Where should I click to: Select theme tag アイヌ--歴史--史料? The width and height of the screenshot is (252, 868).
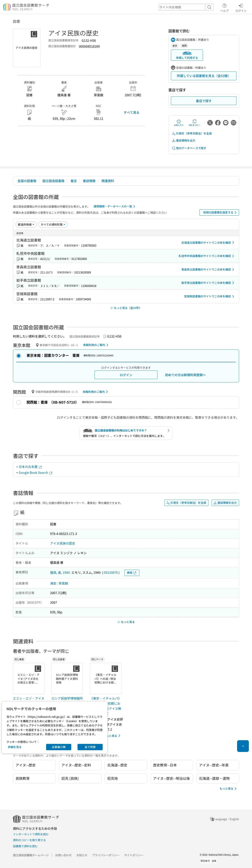click(x=80, y=765)
